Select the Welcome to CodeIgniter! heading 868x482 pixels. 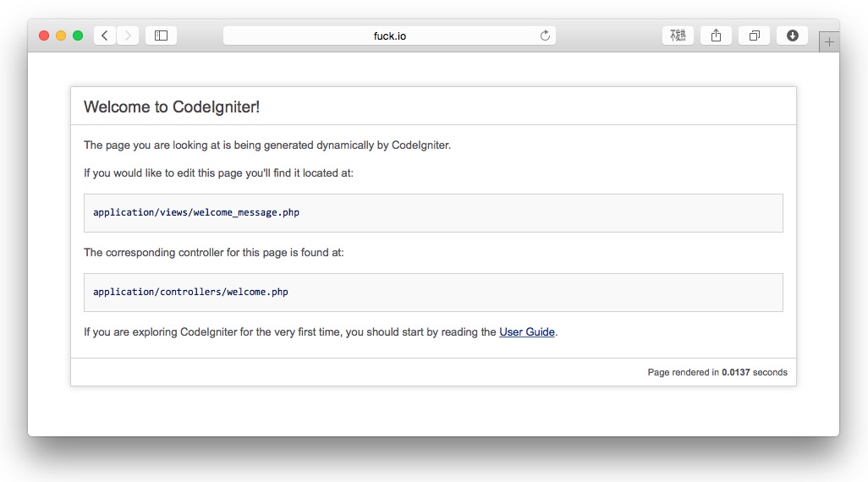[172, 107]
